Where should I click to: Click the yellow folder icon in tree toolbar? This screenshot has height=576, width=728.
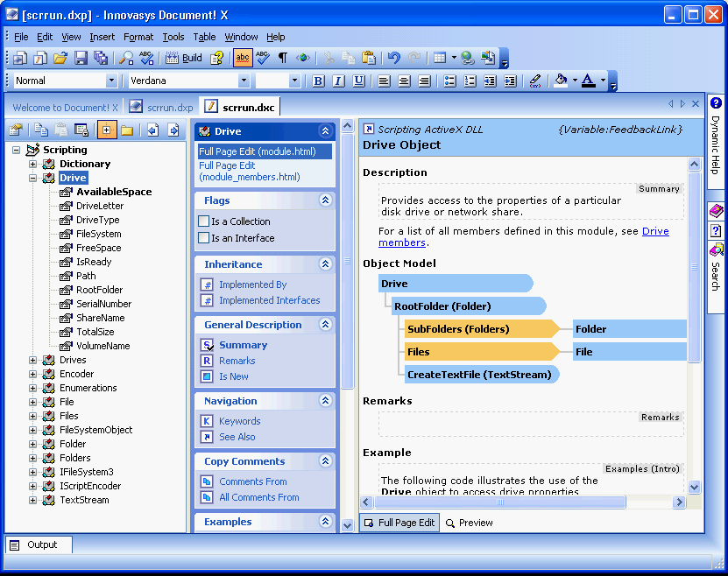coord(127,130)
